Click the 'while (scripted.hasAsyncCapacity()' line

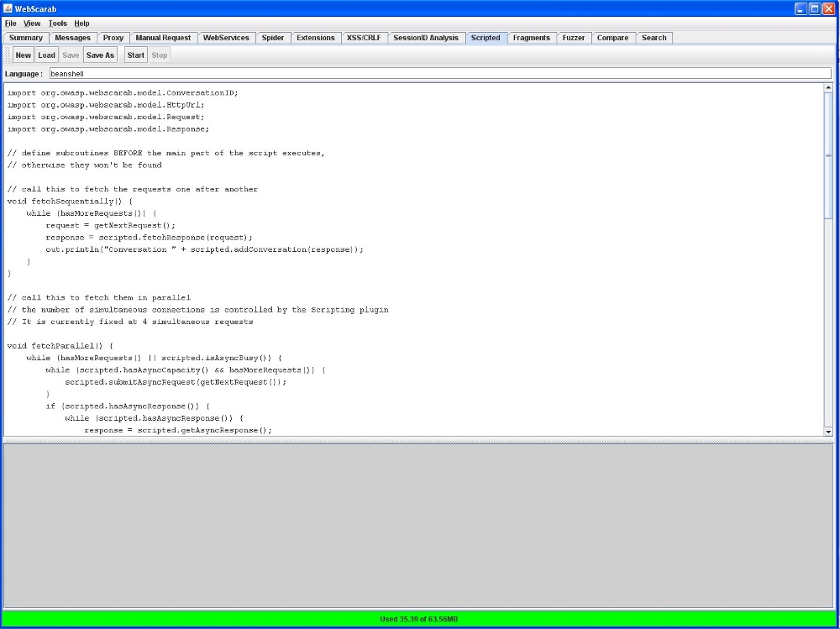click(186, 370)
